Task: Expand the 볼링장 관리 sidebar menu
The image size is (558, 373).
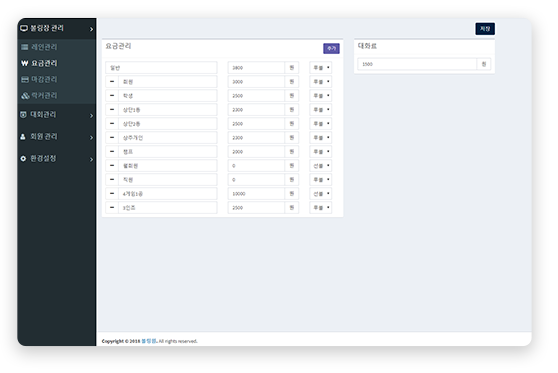Action: tap(57, 28)
